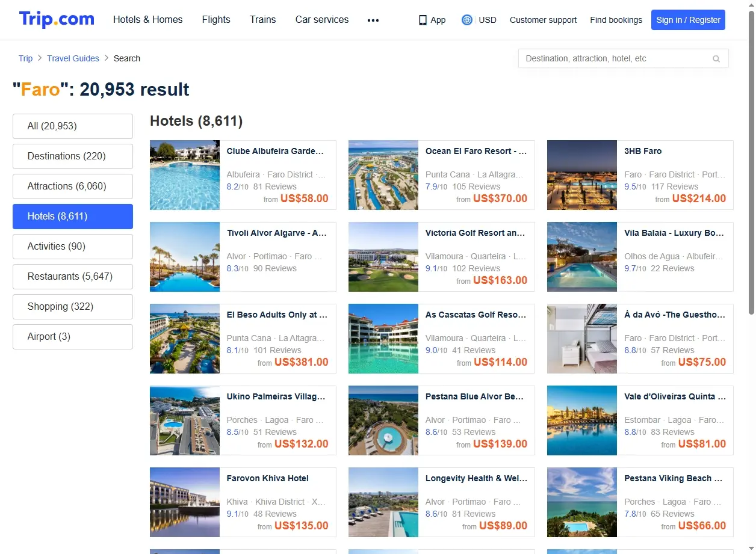This screenshot has width=756, height=554.
Task: Open the Flights menu
Action: (216, 19)
